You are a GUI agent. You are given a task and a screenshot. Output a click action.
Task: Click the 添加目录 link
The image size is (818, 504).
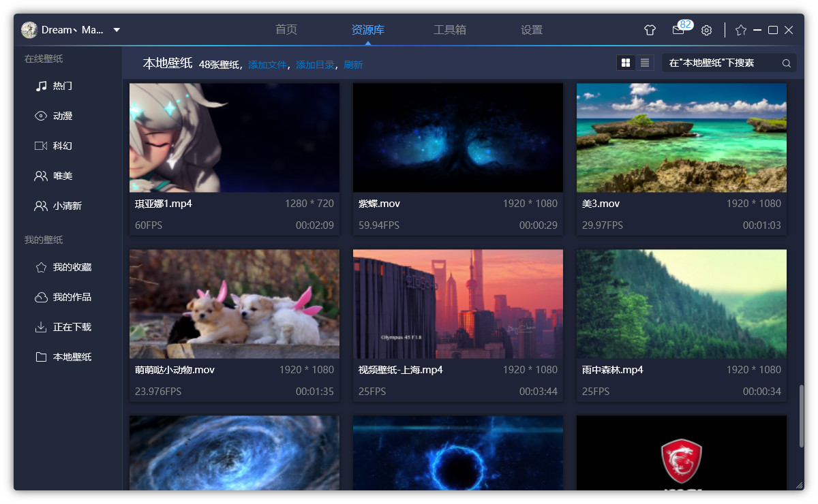(x=315, y=65)
